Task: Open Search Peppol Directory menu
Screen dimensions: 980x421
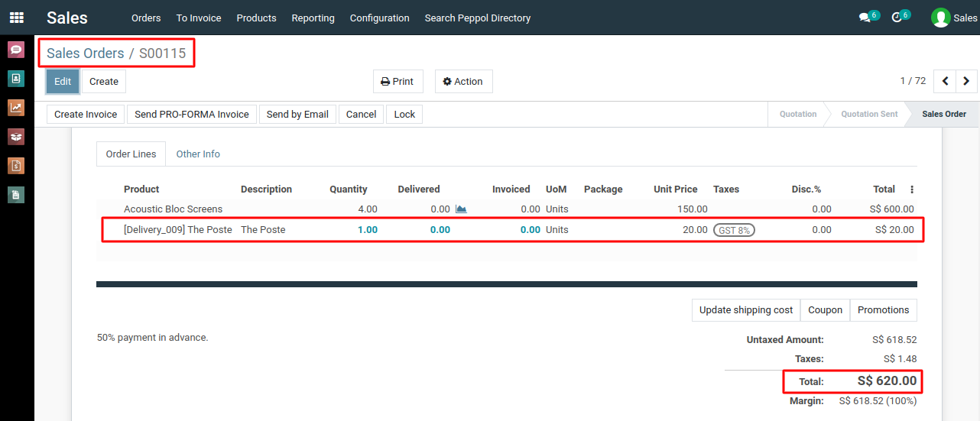Action: tap(478, 18)
